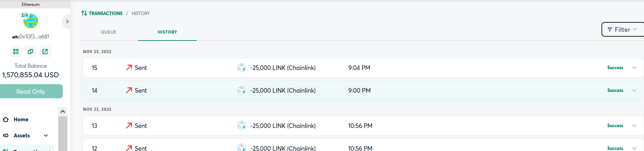Open the address in block explorer

coord(45,51)
